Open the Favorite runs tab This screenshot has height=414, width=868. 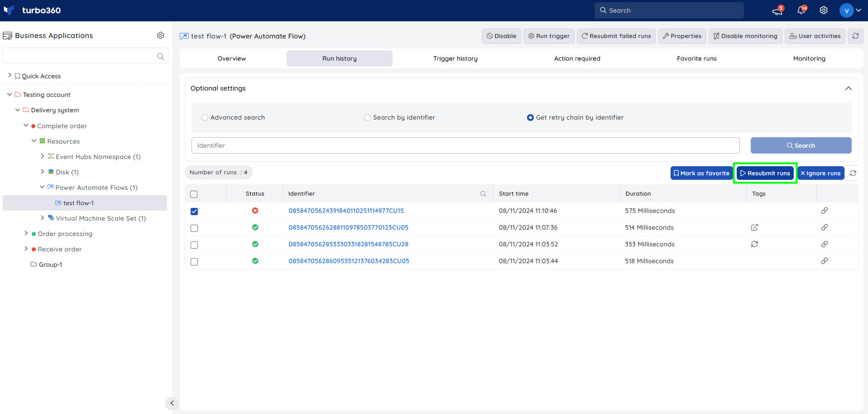(697, 58)
